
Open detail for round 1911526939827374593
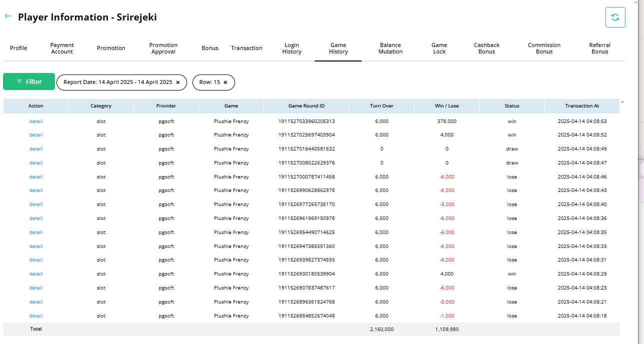pos(36,260)
